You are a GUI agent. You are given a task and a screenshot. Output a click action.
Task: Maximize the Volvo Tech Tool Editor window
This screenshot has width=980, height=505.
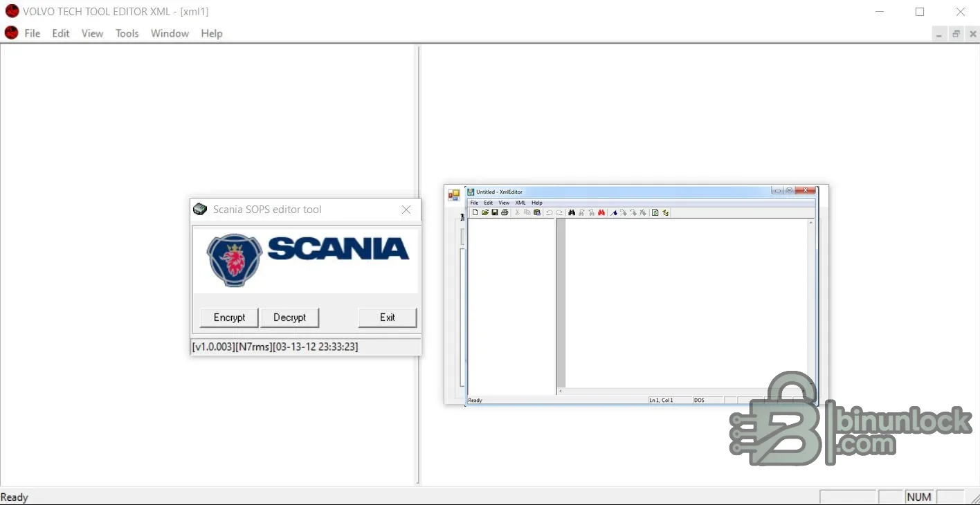click(x=920, y=12)
